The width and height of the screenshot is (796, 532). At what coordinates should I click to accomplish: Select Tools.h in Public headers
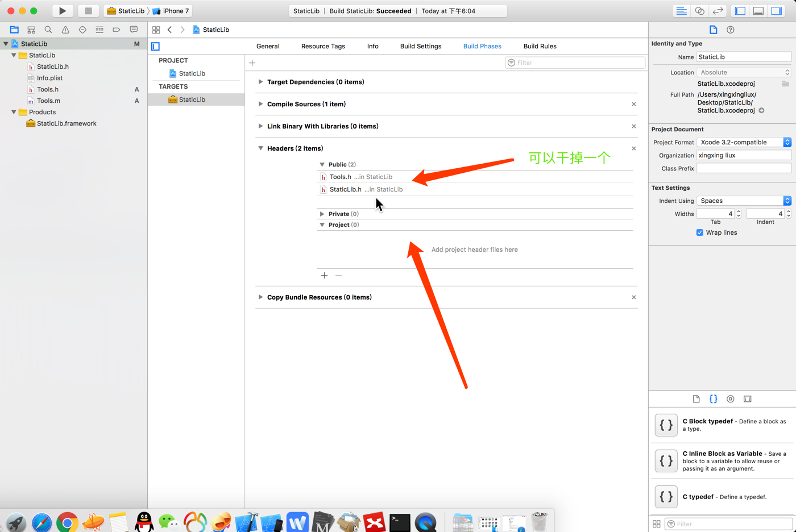click(x=475, y=177)
